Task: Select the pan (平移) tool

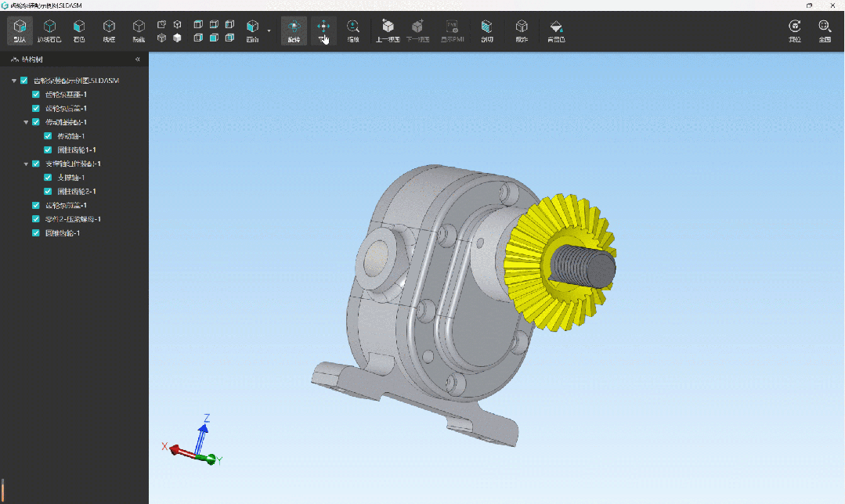Action: [323, 31]
